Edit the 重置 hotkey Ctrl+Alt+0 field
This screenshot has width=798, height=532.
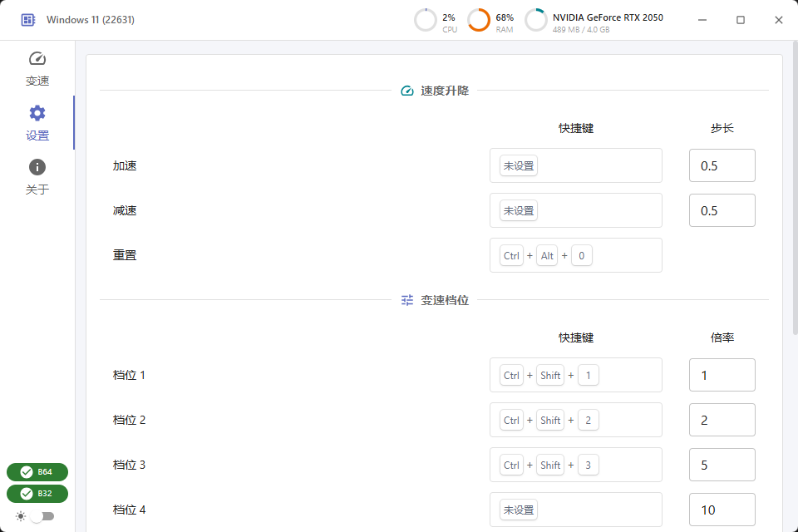[x=575, y=255]
